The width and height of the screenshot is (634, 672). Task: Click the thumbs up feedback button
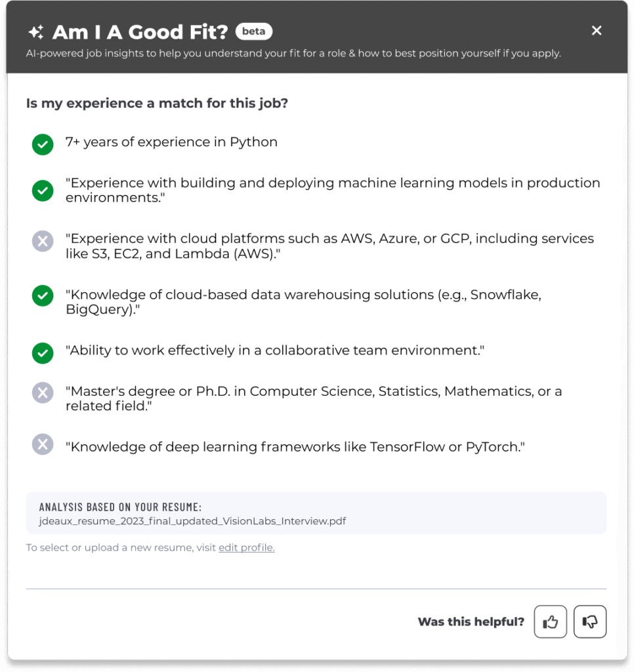pos(550,621)
